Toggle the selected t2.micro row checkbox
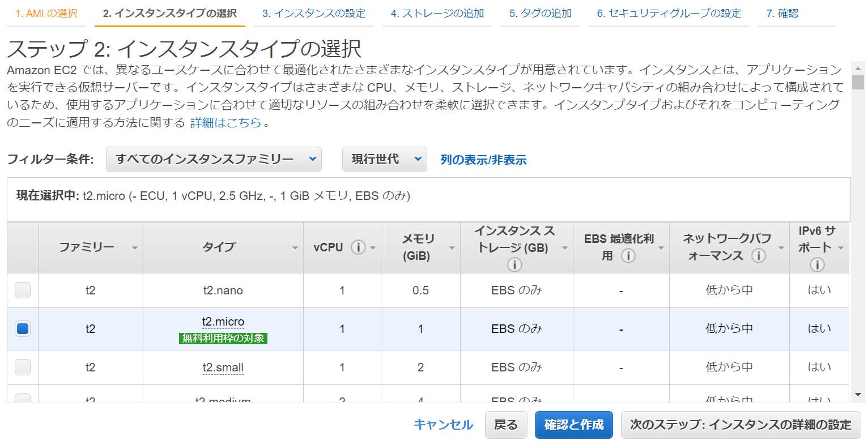The width and height of the screenshot is (868, 445). pyautogui.click(x=23, y=328)
